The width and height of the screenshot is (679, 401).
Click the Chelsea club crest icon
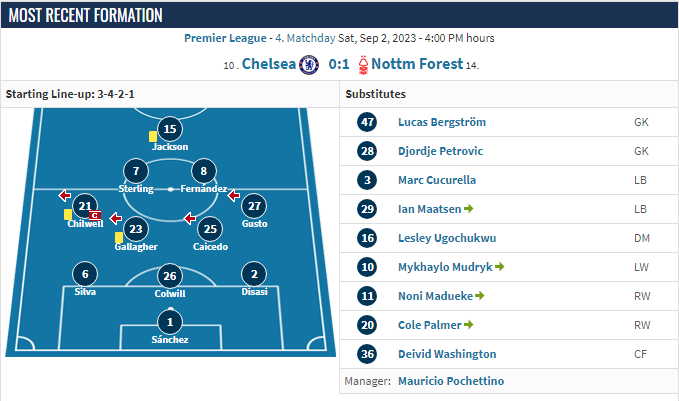click(309, 65)
